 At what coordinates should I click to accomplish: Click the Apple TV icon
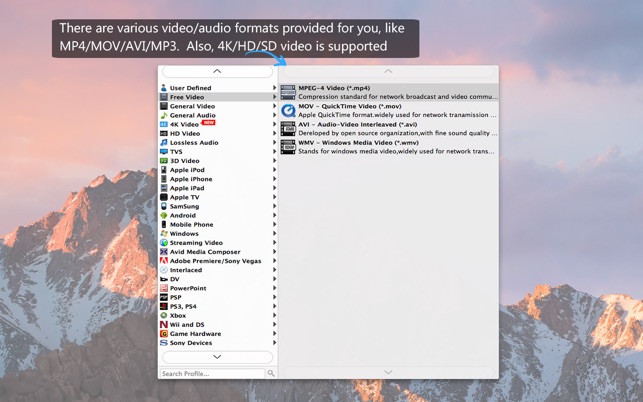(x=164, y=197)
